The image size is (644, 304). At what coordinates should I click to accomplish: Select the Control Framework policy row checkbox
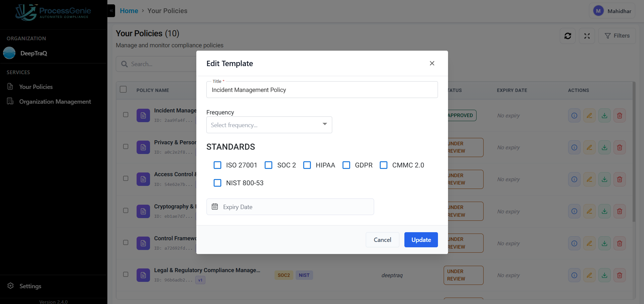point(126,243)
